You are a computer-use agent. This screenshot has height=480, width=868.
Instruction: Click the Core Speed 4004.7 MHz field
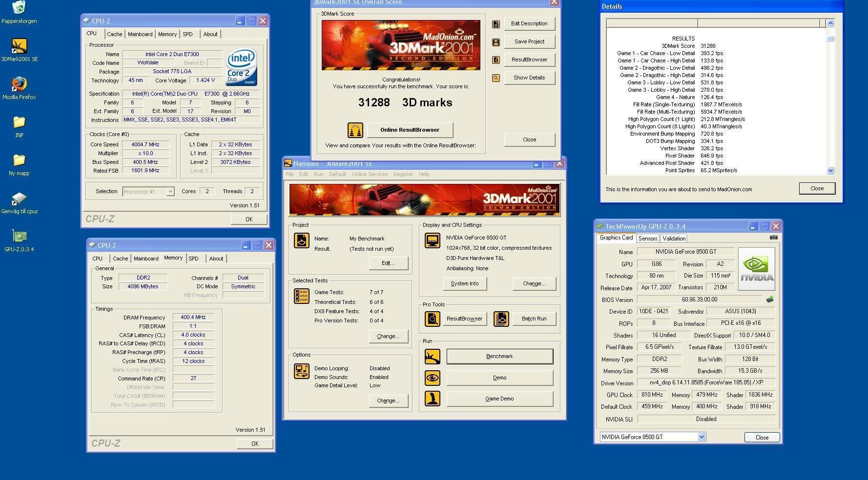(x=145, y=144)
